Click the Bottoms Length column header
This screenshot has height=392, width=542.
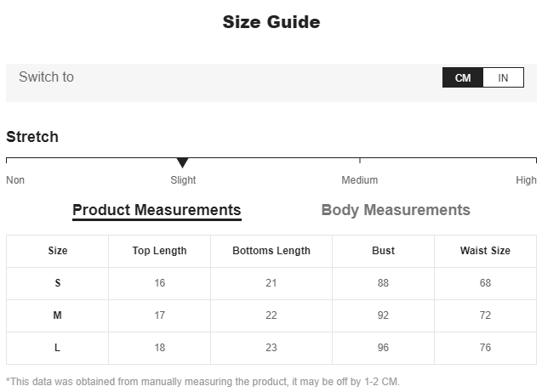271,251
